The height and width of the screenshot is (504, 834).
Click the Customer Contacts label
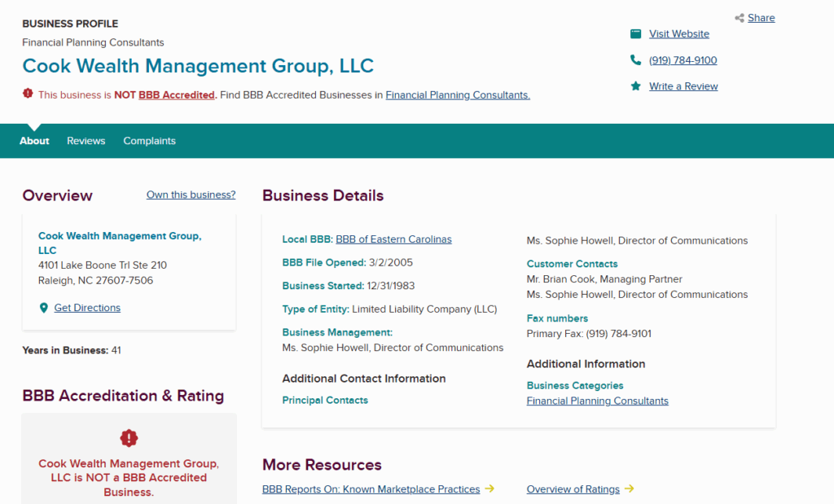pos(573,264)
